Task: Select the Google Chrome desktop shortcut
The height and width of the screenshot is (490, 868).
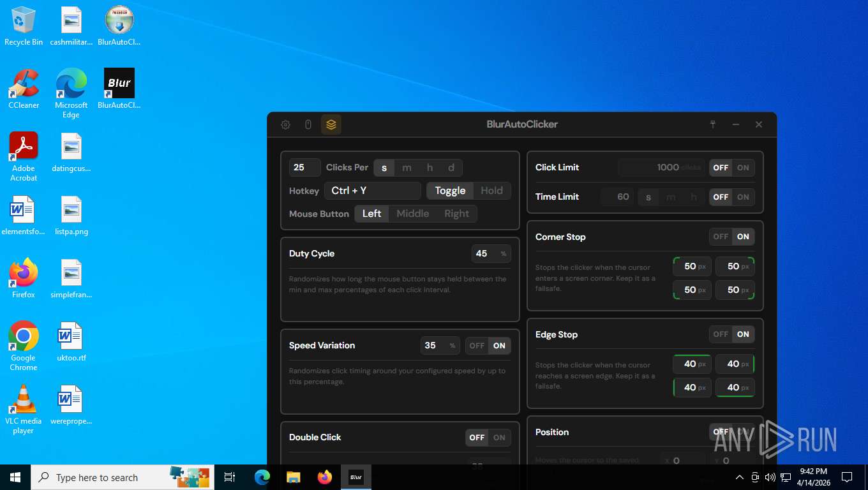Action: [x=24, y=346]
